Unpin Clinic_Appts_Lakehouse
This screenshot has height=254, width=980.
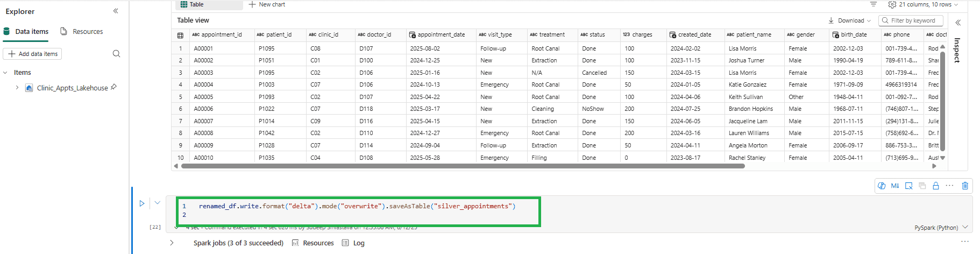113,87
